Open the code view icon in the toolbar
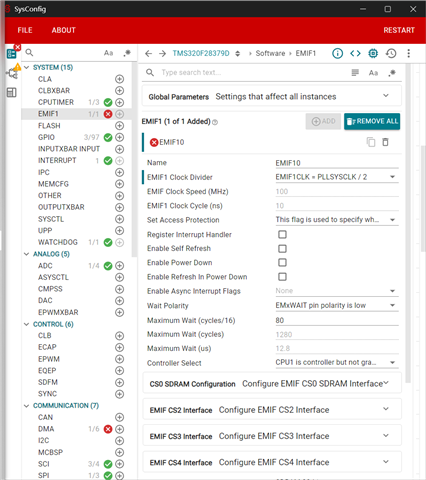The width and height of the screenshot is (426, 480). click(x=355, y=53)
